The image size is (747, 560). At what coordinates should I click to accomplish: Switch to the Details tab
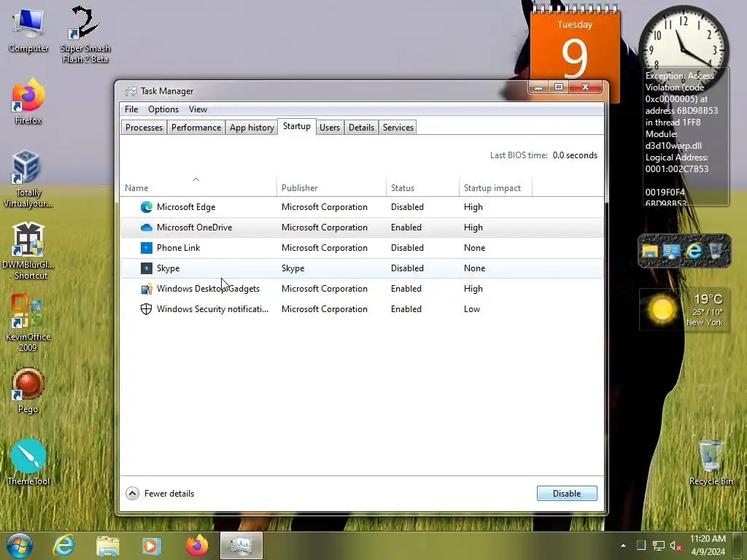[x=361, y=127]
